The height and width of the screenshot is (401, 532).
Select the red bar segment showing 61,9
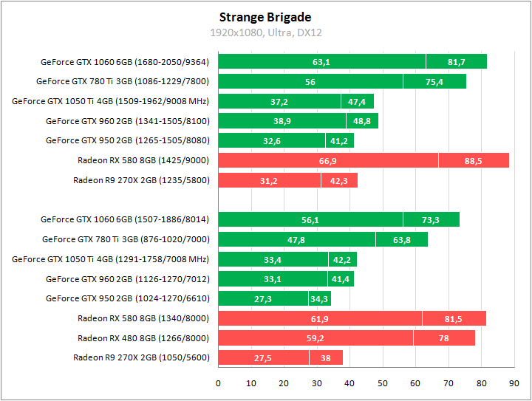[x=320, y=318]
